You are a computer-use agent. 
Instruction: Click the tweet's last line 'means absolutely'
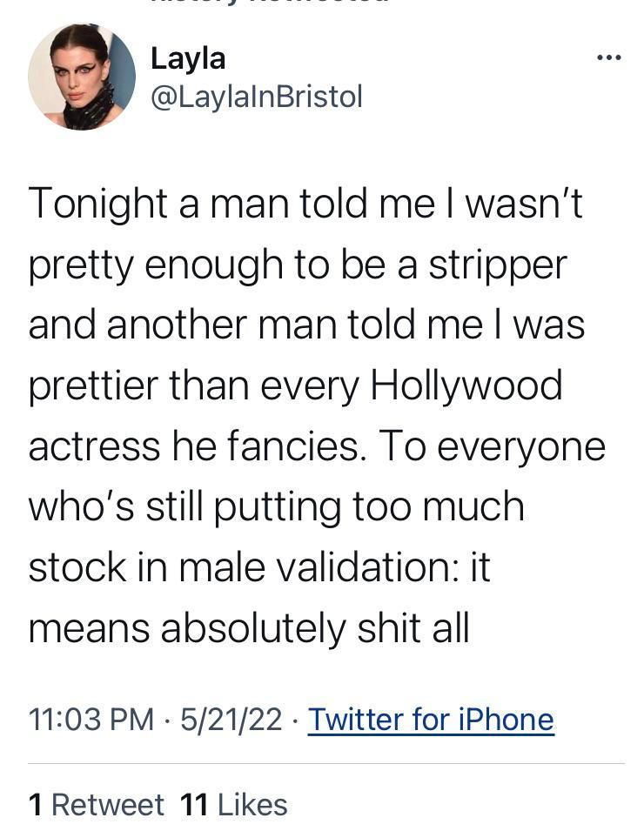point(248,628)
